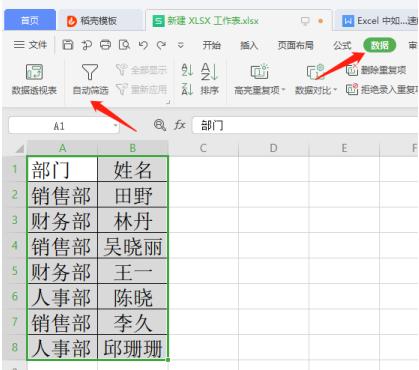The image size is (419, 370).
Task: Expand quick access toolbar dropdown arrow
Action: (x=181, y=45)
